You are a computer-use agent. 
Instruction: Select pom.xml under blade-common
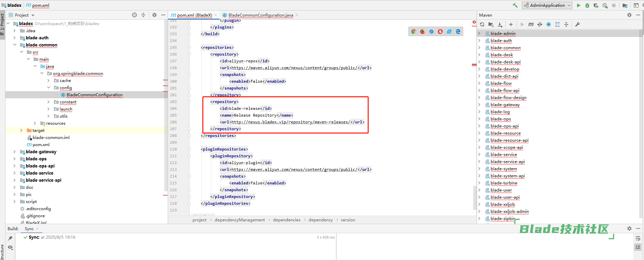click(41, 144)
